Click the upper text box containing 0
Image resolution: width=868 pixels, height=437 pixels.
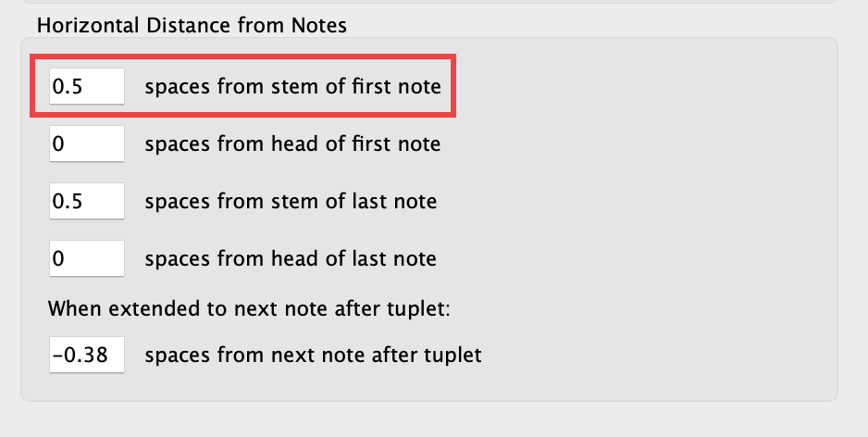[86, 144]
